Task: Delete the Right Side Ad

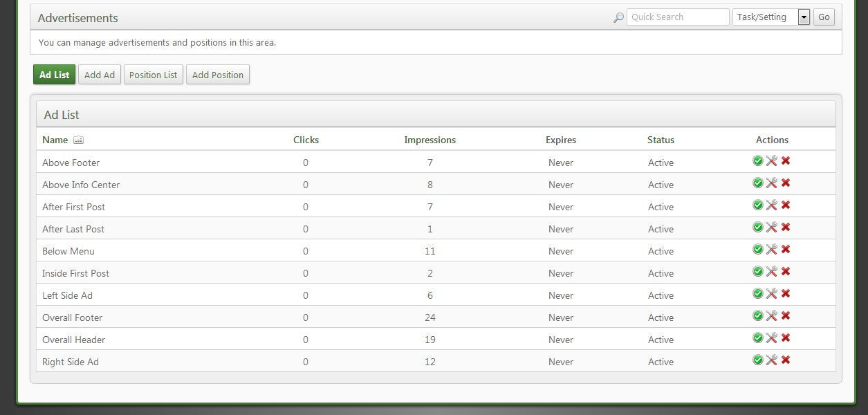Action: coord(786,360)
